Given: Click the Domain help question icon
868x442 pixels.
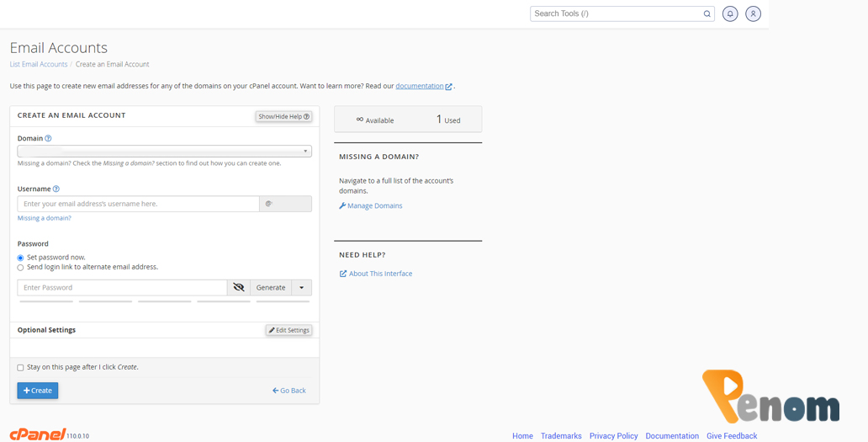Looking at the screenshot, I should coord(48,138).
